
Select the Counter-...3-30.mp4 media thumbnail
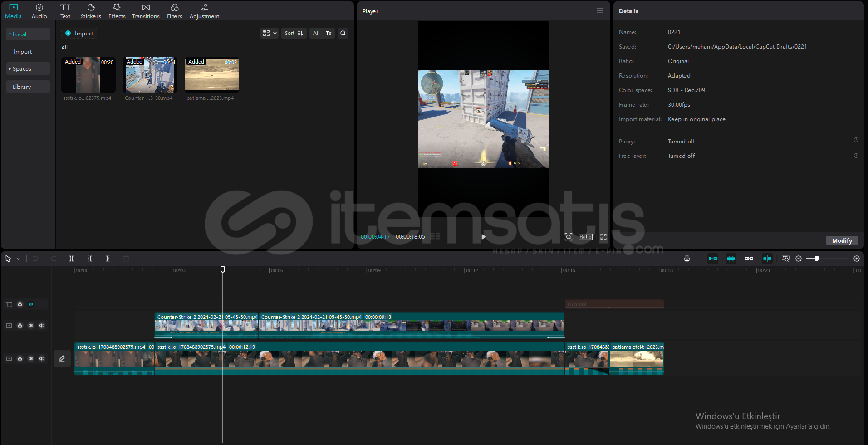150,75
